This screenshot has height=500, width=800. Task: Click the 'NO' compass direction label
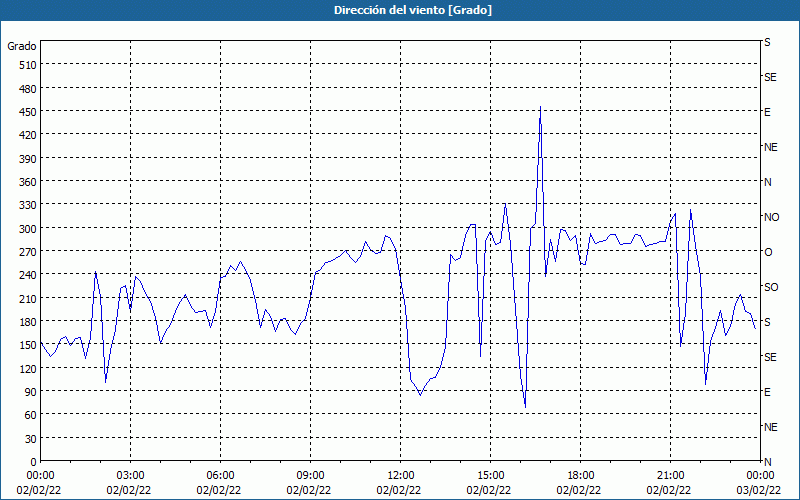[771, 217]
